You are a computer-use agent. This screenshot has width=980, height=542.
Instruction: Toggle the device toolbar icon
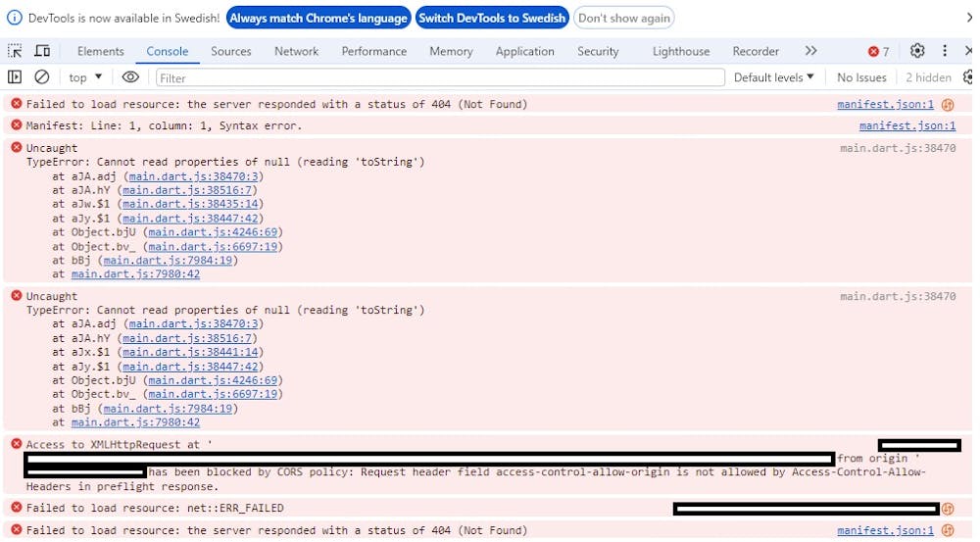(42, 51)
